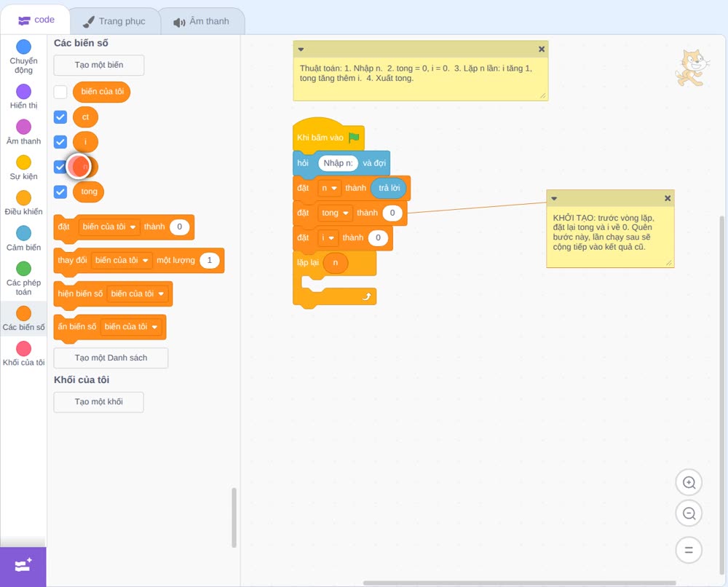Collapse the KHỞI TẠO comment note
Viewport: 728px width, 587px height.
click(554, 198)
